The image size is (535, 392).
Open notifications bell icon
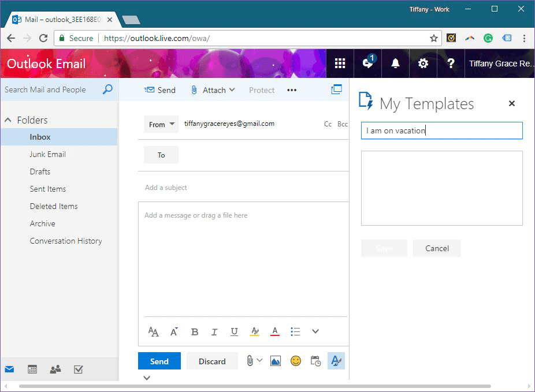point(395,64)
